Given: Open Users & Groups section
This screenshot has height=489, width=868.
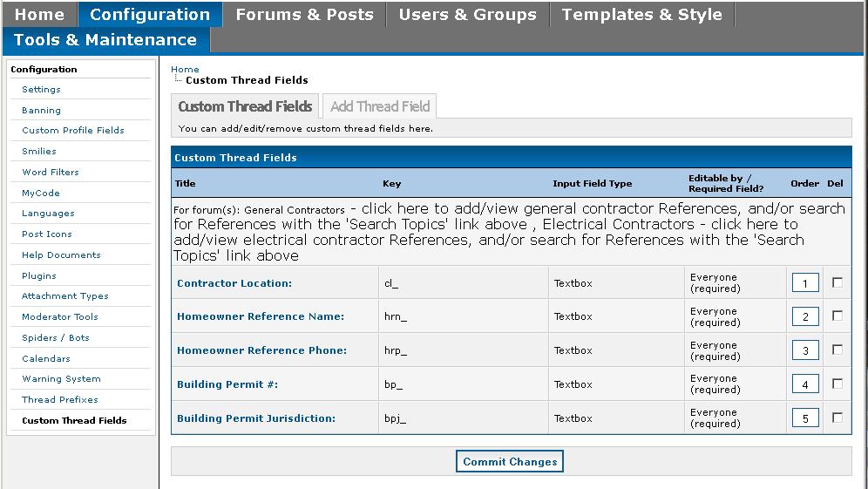Looking at the screenshot, I should pos(467,15).
